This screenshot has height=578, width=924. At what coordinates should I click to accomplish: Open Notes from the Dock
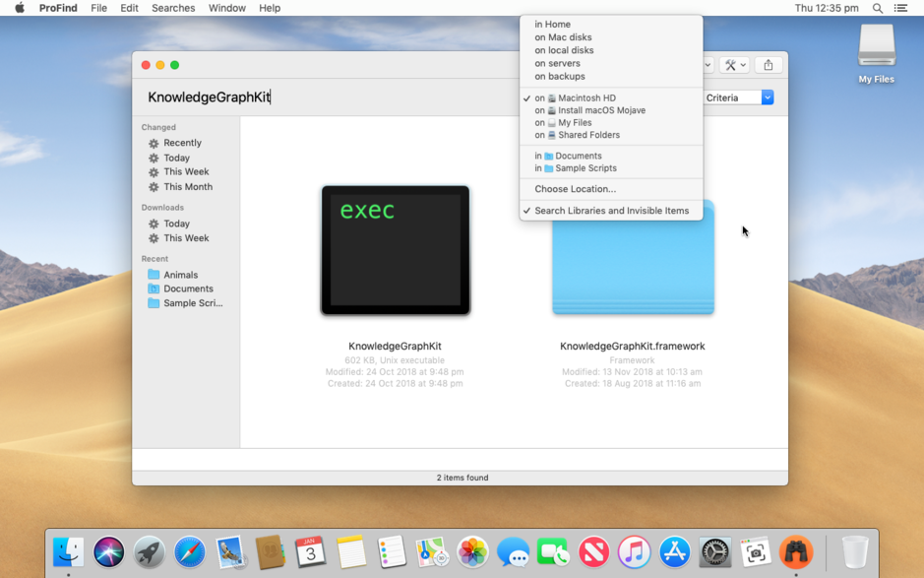click(x=351, y=552)
